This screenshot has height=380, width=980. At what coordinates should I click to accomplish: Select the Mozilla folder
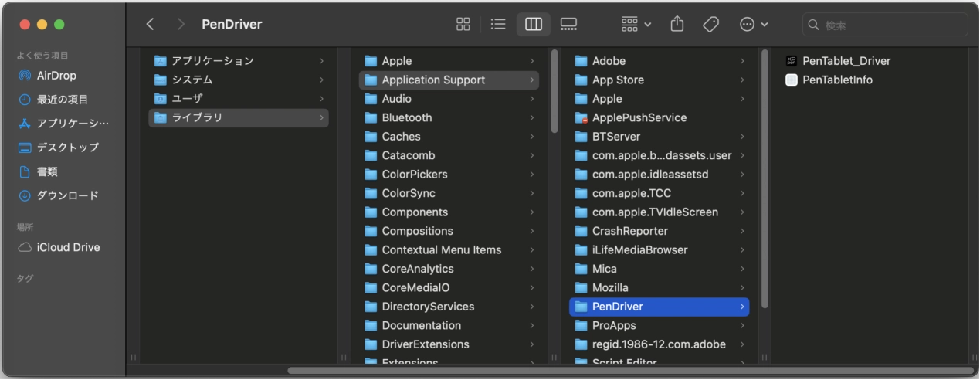[x=610, y=287]
